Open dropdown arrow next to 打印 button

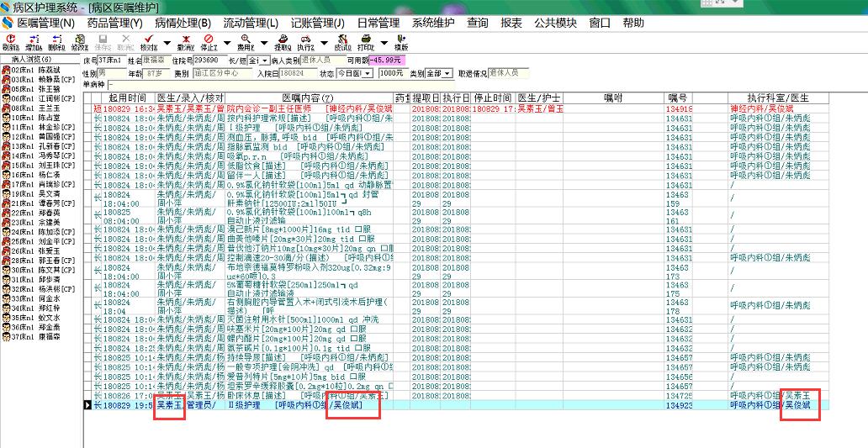pos(384,43)
